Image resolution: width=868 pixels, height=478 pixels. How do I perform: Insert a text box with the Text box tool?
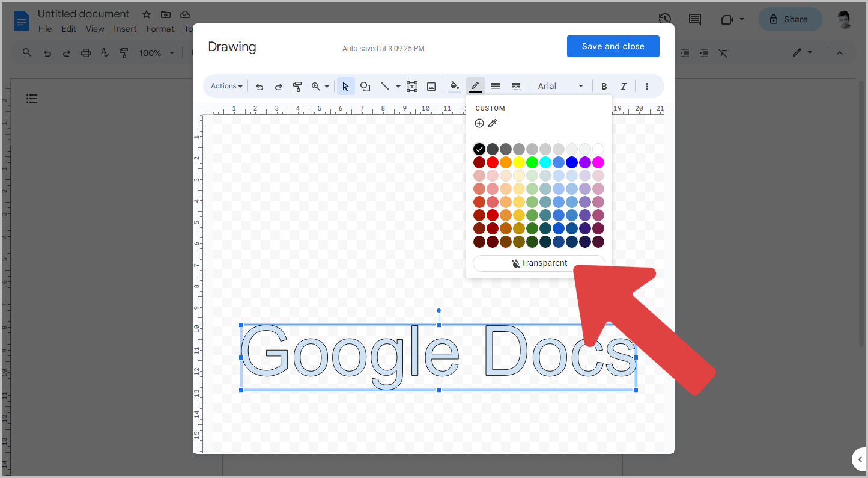click(x=412, y=87)
